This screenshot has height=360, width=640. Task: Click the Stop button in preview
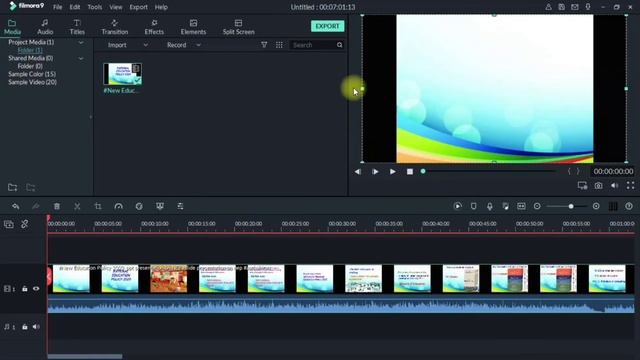pos(410,172)
